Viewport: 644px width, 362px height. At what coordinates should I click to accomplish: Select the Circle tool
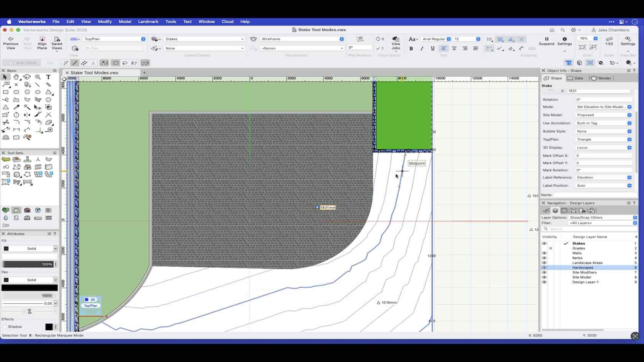click(27, 92)
